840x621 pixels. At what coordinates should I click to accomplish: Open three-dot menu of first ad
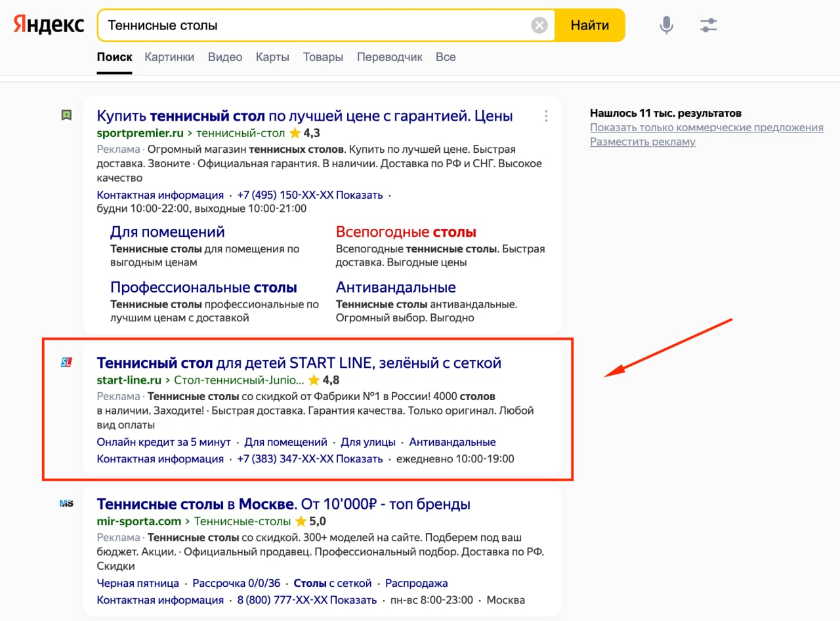546,116
